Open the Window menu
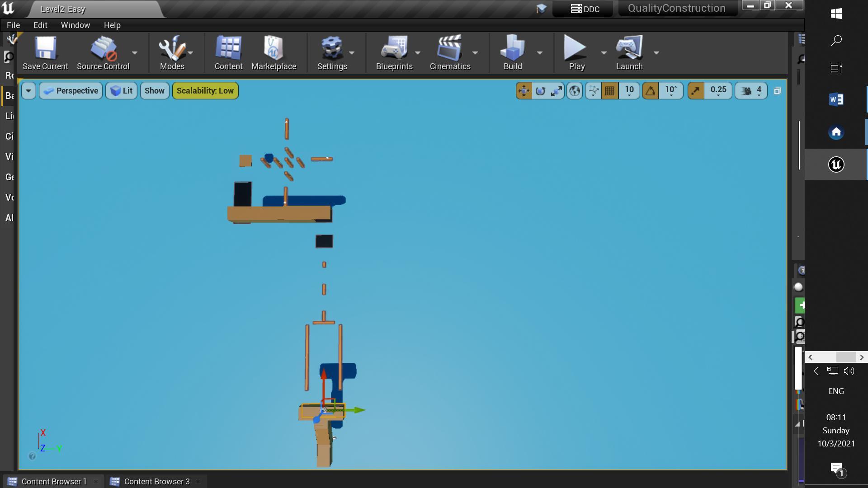 [x=75, y=25]
